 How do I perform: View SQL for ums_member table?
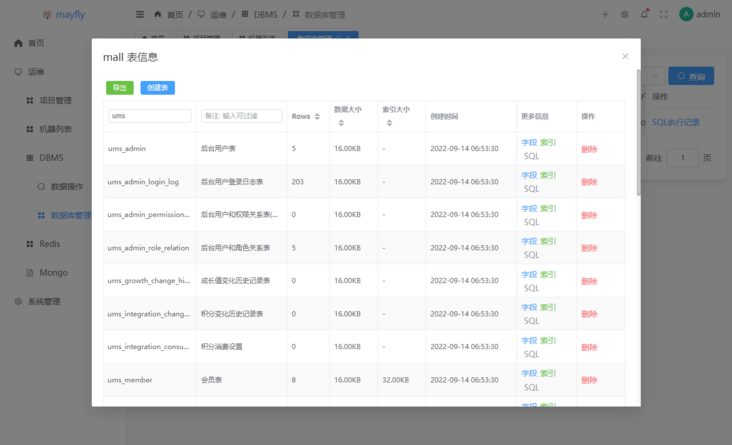pos(531,386)
